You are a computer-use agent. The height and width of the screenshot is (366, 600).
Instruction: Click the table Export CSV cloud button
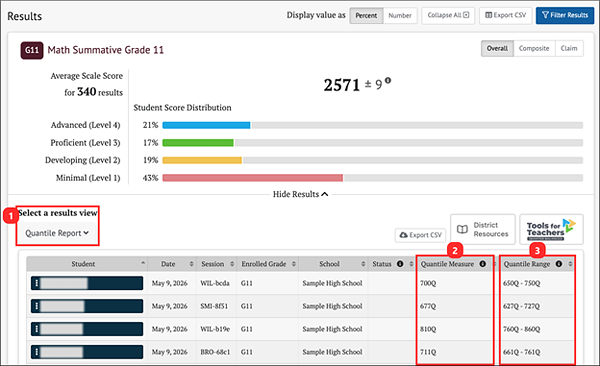421,235
